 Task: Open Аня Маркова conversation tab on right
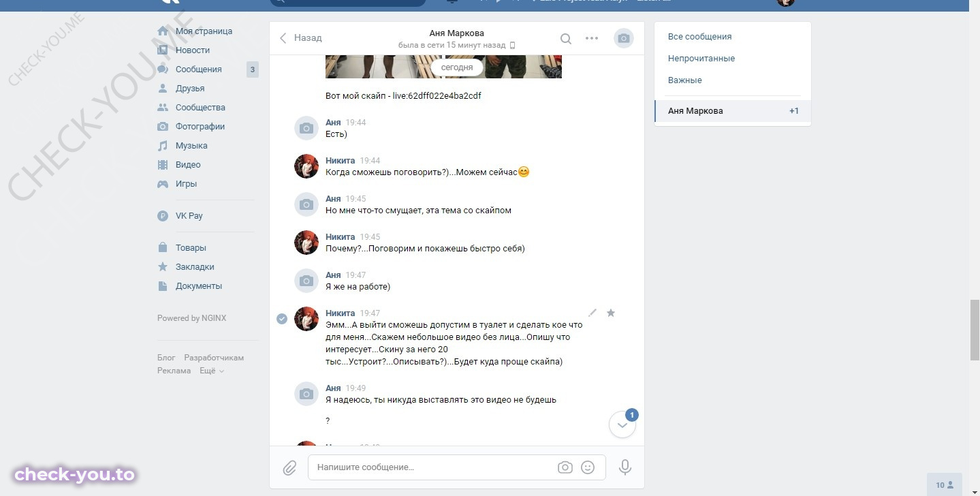pyautogui.click(x=733, y=111)
